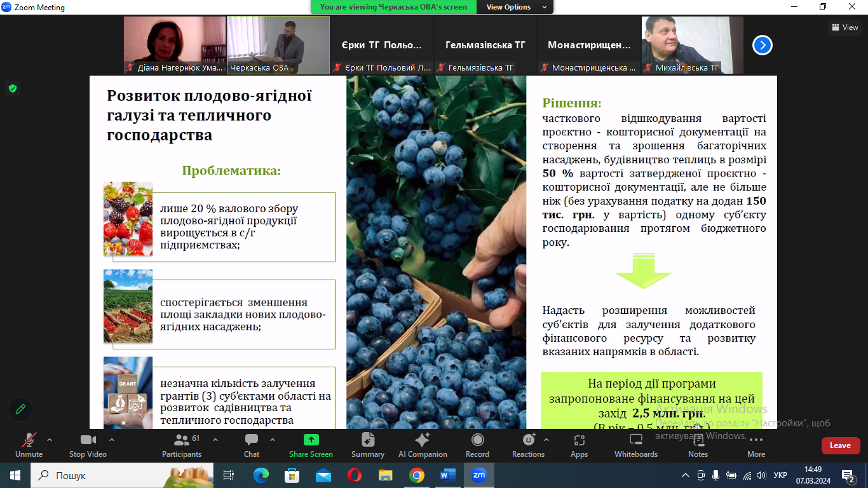Switch to Zoom taskbar icon
The image size is (868, 488).
[x=478, y=475]
